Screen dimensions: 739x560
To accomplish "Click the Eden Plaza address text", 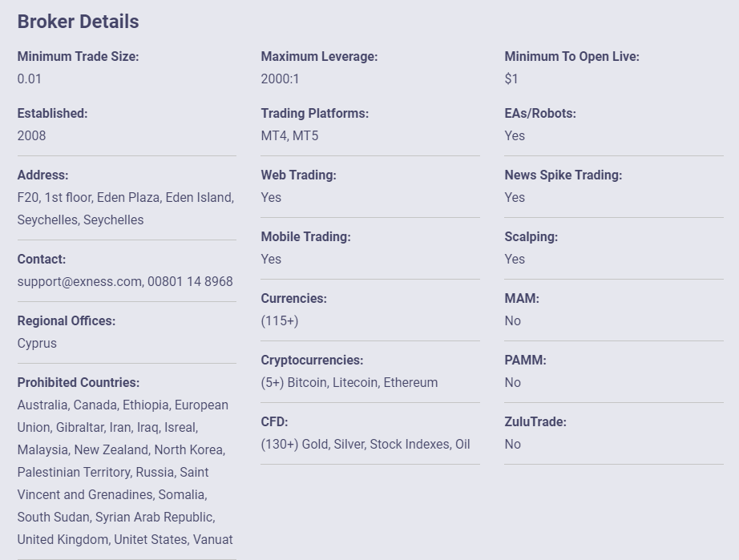I will (x=129, y=197).
